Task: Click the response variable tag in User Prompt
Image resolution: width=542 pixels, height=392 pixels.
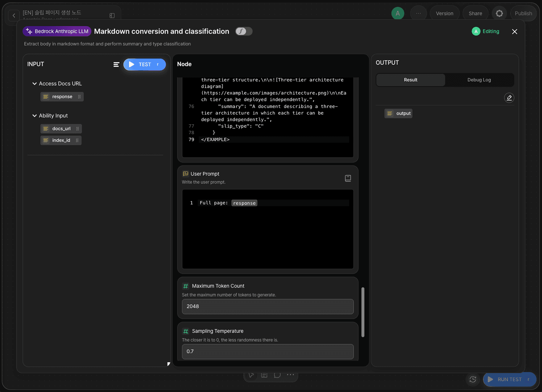Action: click(244, 203)
